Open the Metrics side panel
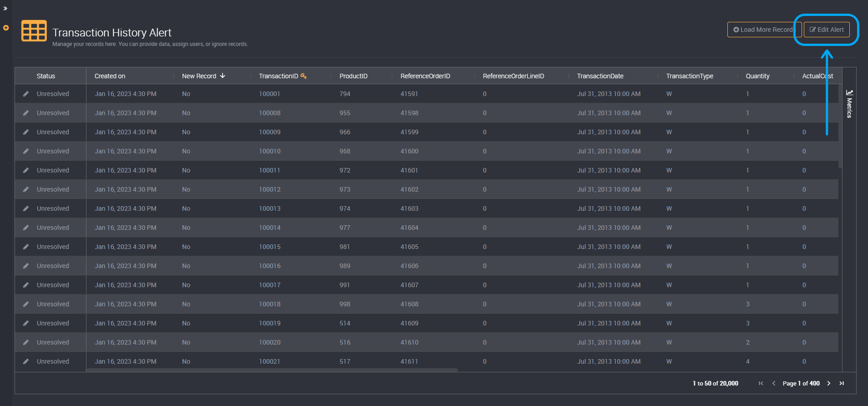This screenshot has width=868, height=406. click(849, 104)
